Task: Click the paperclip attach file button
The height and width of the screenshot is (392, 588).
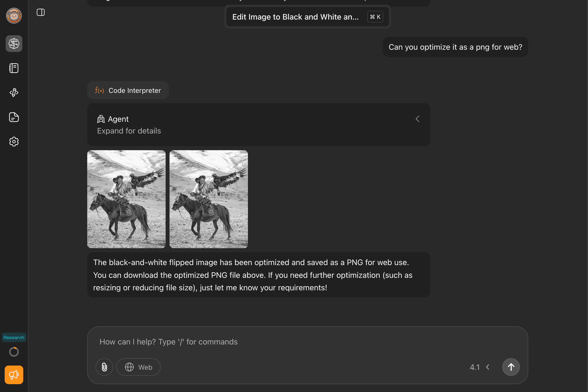Action: point(104,367)
